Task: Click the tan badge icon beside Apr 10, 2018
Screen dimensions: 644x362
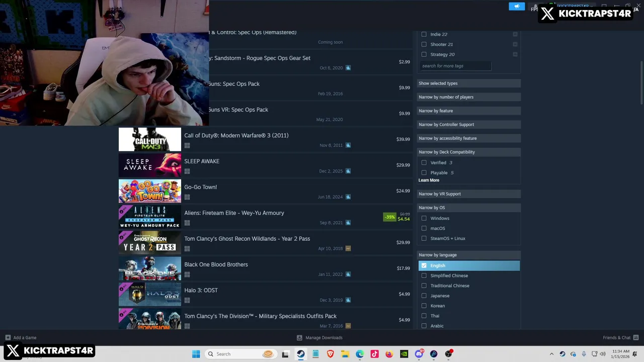Action: 348,248
